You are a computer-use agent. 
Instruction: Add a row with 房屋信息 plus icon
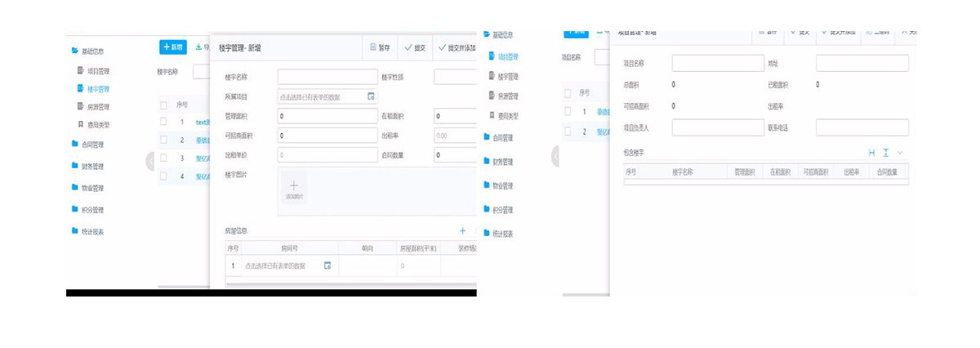pos(462,232)
